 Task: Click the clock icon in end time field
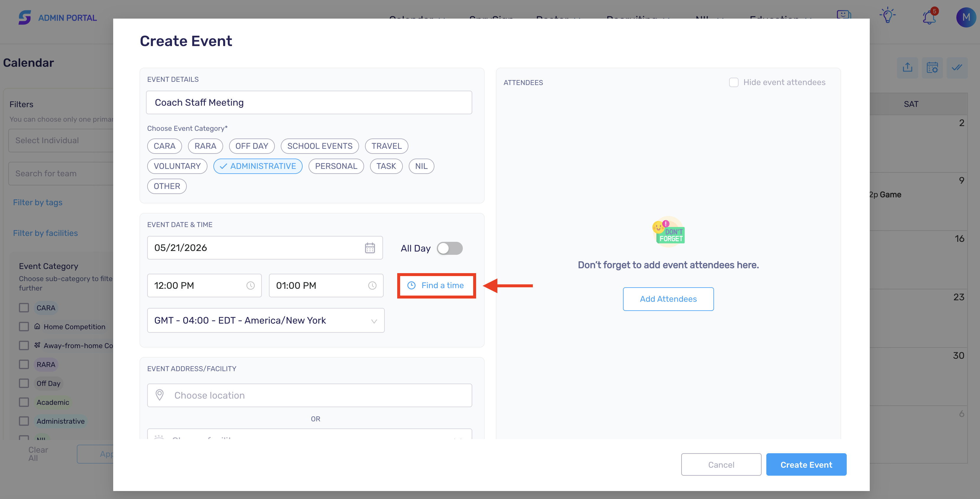coord(372,286)
